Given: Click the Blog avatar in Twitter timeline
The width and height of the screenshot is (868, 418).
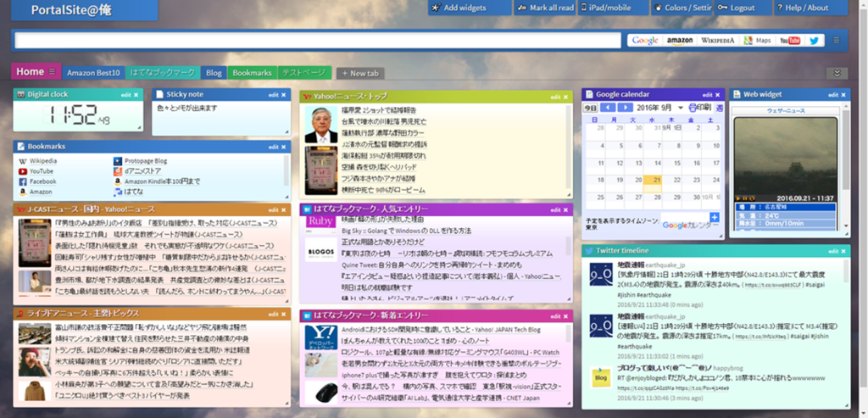Looking at the screenshot, I should click(x=601, y=376).
